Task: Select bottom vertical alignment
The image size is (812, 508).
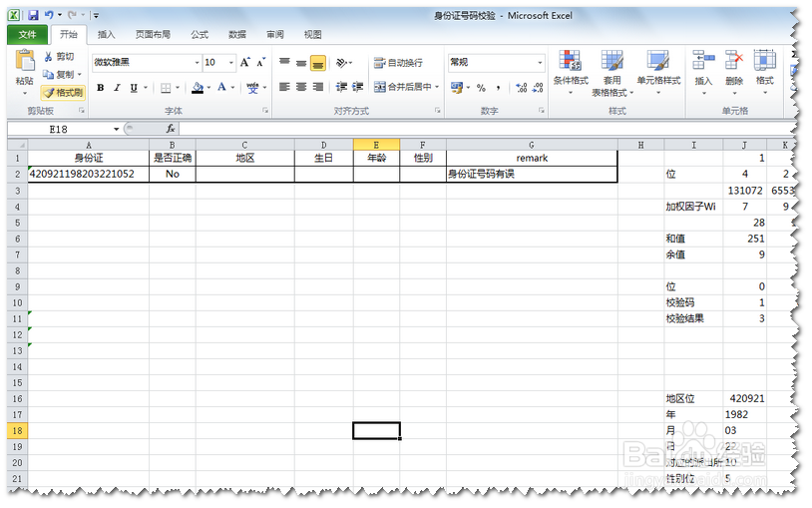Action: pos(318,63)
